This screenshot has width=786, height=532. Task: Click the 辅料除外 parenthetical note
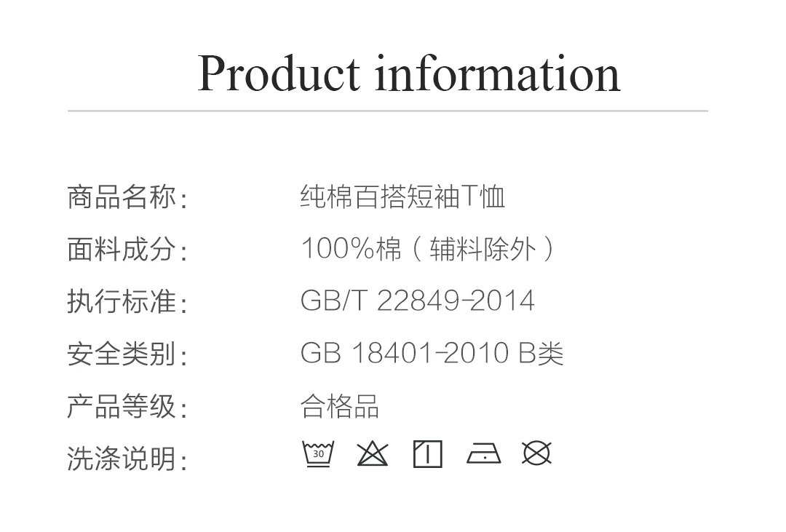(483, 249)
